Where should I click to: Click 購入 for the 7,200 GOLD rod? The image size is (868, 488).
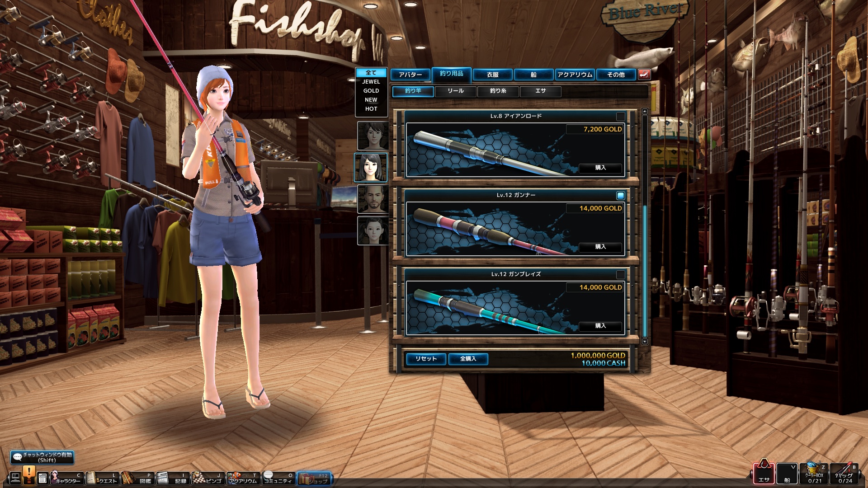600,168
